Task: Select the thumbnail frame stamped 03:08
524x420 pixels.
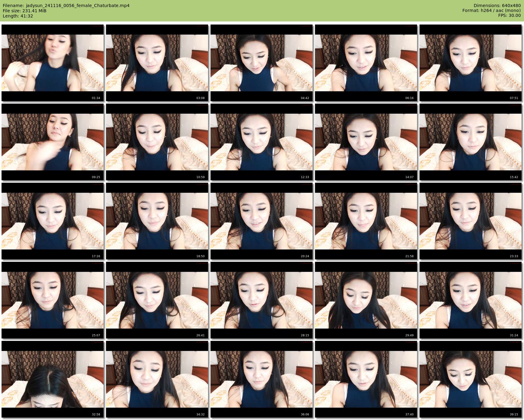Action: (157, 63)
